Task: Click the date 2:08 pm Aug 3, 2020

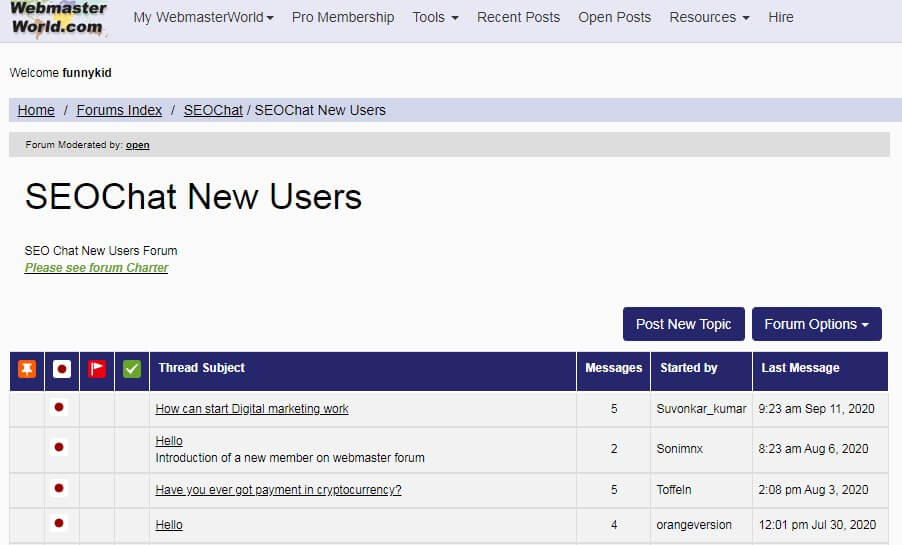Action: click(x=813, y=490)
